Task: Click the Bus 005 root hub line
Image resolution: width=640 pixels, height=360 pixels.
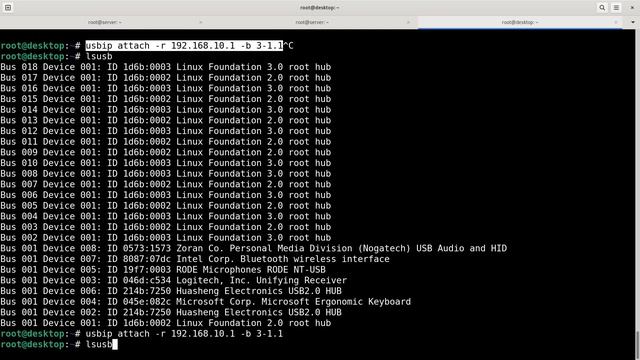Action: coord(166,206)
